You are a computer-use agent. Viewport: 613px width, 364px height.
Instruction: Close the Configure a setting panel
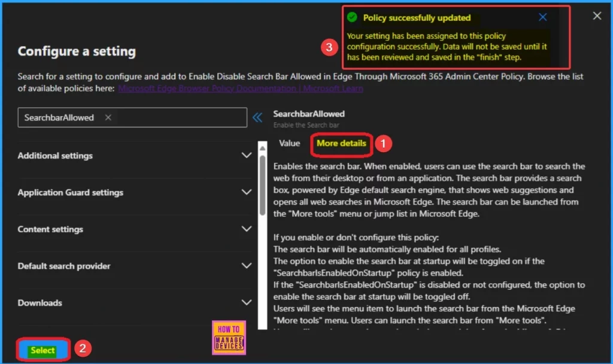click(597, 16)
